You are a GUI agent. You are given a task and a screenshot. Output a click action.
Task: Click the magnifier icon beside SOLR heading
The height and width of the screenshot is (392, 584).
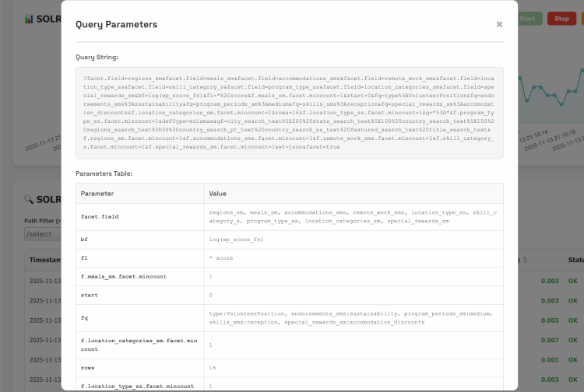[28, 200]
